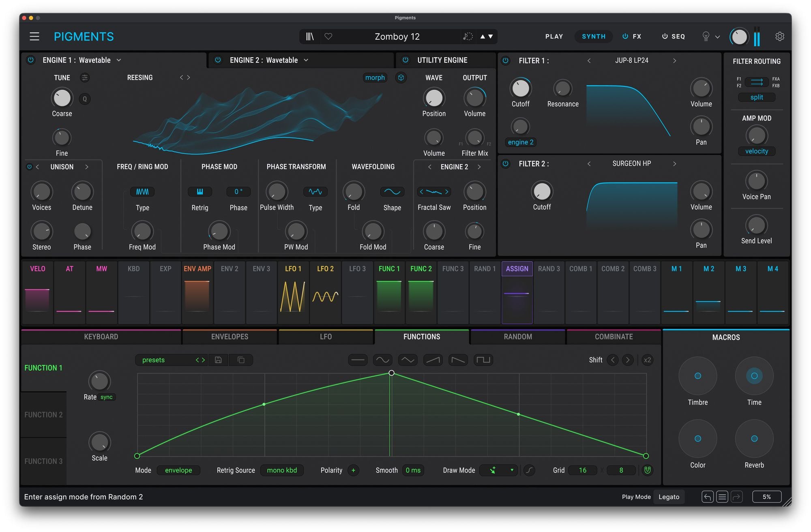The width and height of the screenshot is (811, 532).
Task: Change Play Mode from Legato
Action: point(669,496)
